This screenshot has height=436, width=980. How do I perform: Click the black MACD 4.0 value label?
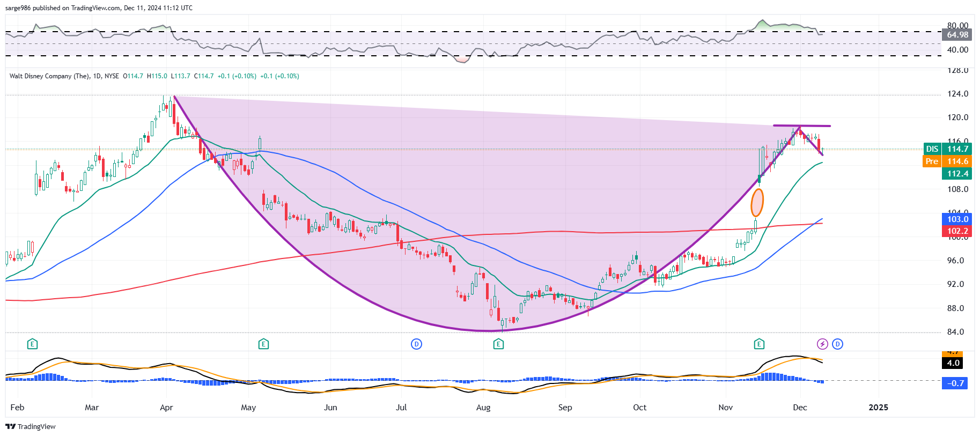point(953,363)
